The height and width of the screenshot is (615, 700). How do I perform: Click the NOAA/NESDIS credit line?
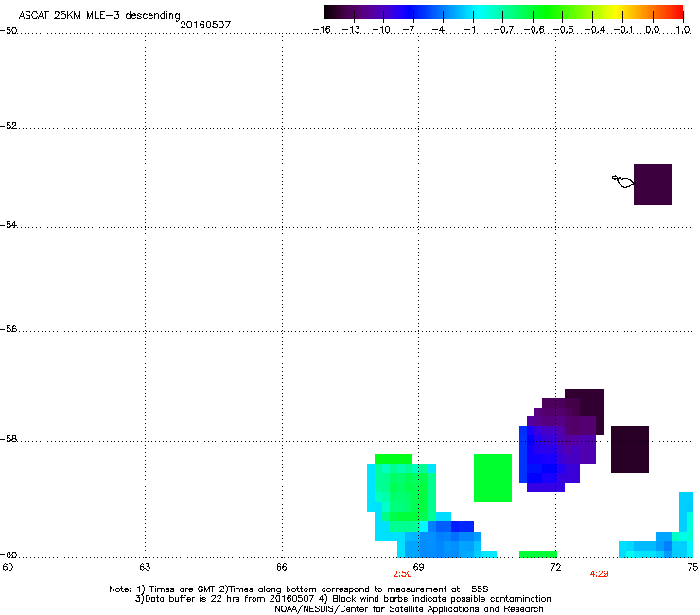click(409, 609)
